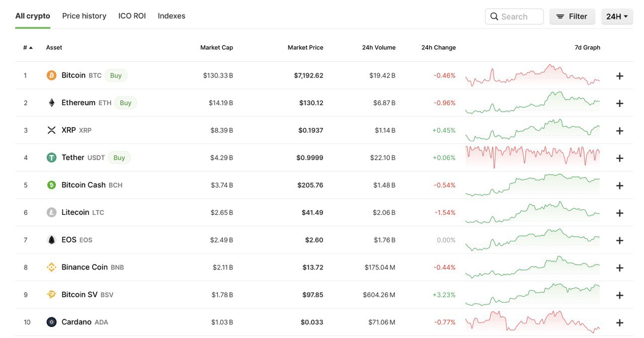Click the Tether green logo icon

(x=51, y=157)
